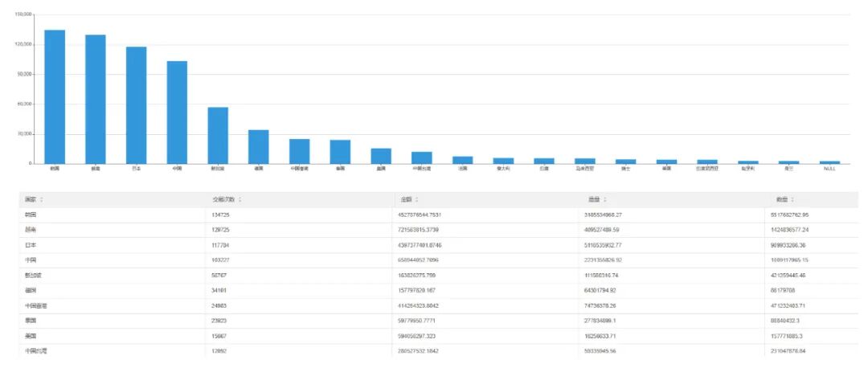The width and height of the screenshot is (868, 368).
Task: Click the 德国 cell in the table
Action: (x=31, y=290)
